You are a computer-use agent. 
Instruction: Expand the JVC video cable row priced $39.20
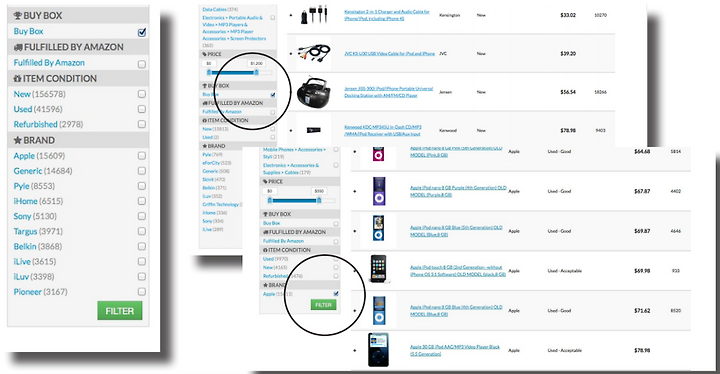(x=291, y=54)
